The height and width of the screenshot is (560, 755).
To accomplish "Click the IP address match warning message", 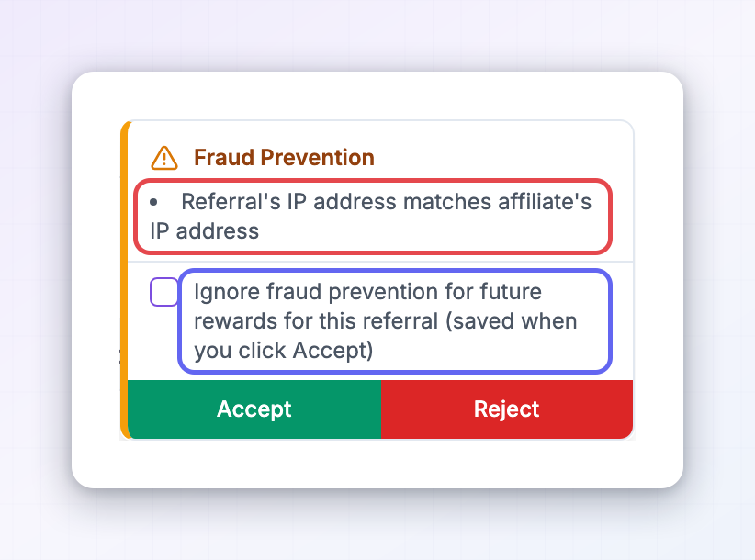I will [x=371, y=216].
